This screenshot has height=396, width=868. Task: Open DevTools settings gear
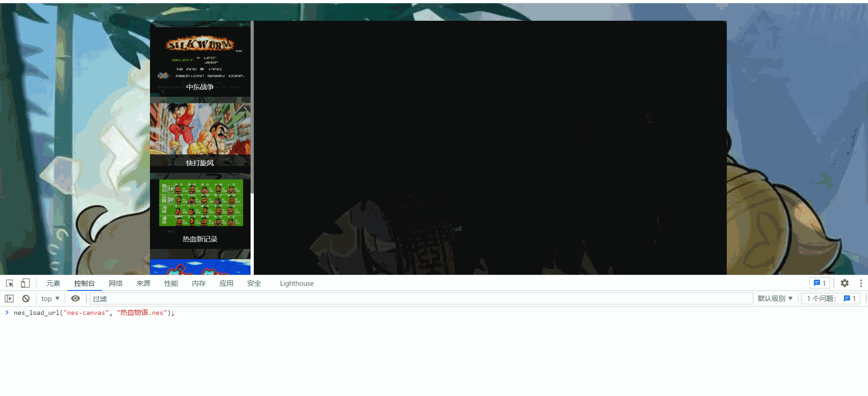coord(844,283)
